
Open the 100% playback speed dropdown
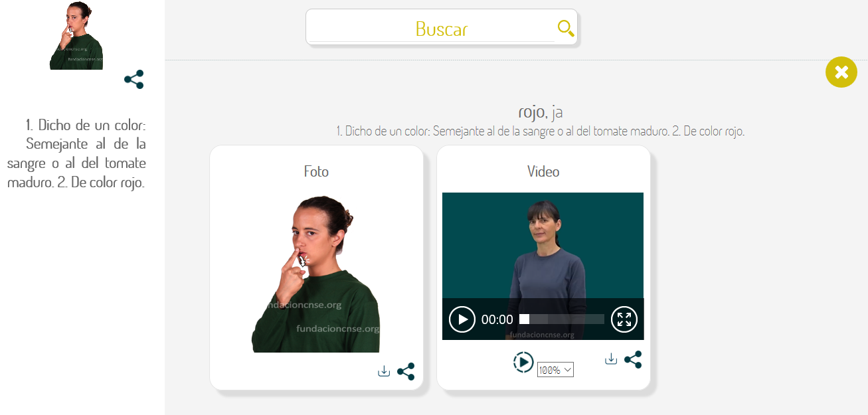click(x=555, y=370)
